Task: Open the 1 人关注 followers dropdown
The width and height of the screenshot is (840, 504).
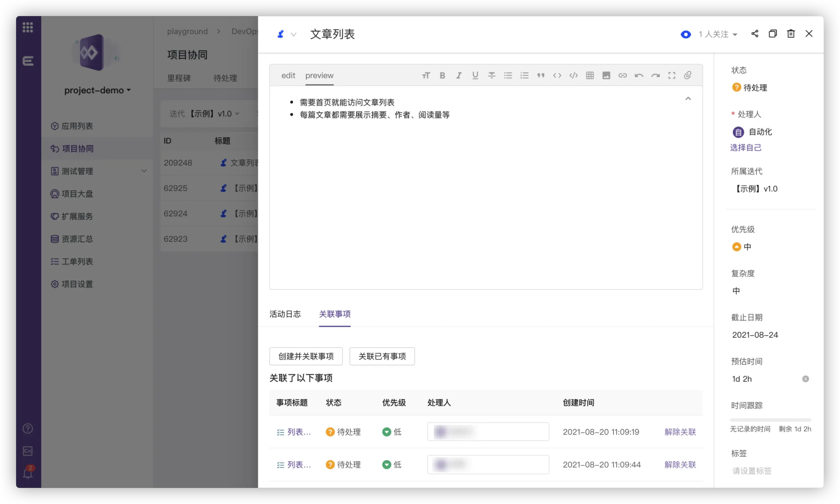Action: coord(718,34)
